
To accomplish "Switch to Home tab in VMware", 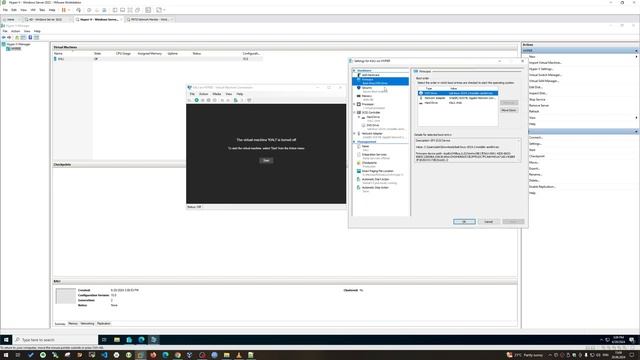I will click(10, 19).
